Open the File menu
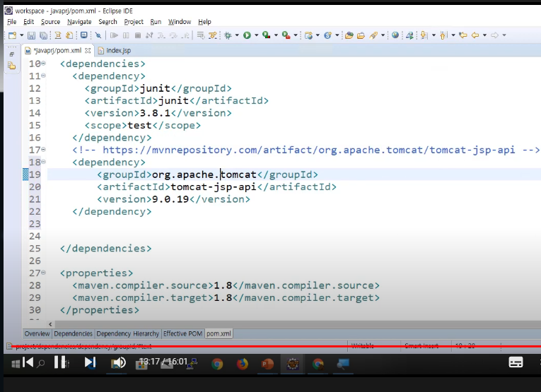 pyautogui.click(x=12, y=22)
